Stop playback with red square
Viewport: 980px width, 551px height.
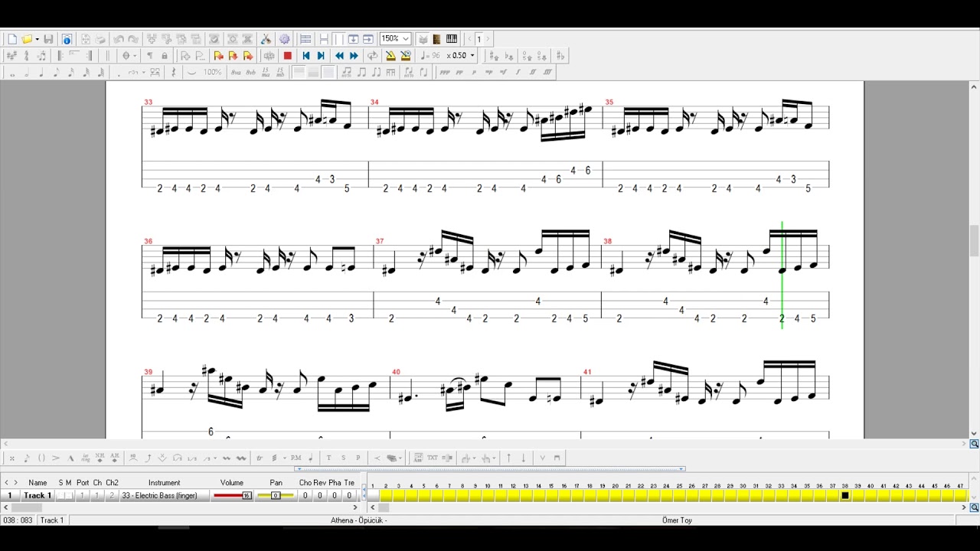tap(288, 56)
